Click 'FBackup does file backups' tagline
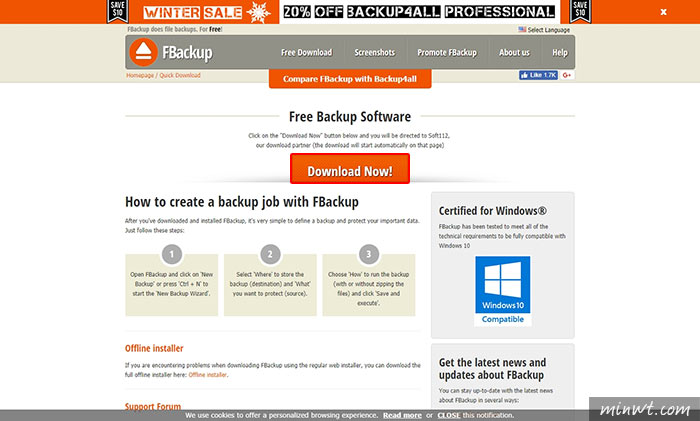 (x=175, y=29)
